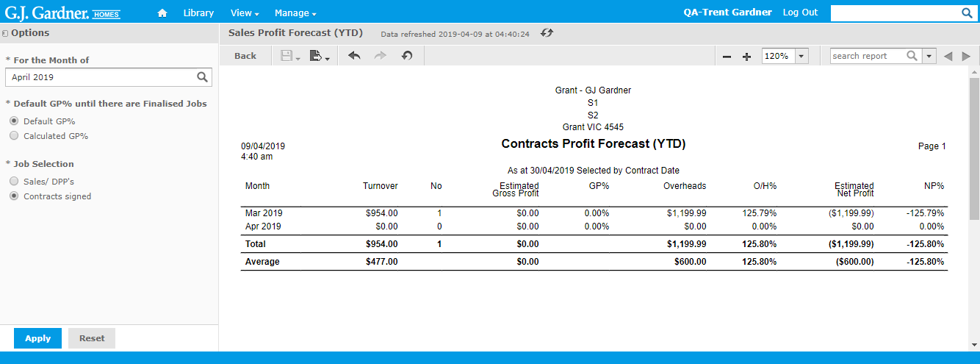Open the Manage menu
The width and height of the screenshot is (980, 364).
click(x=295, y=13)
